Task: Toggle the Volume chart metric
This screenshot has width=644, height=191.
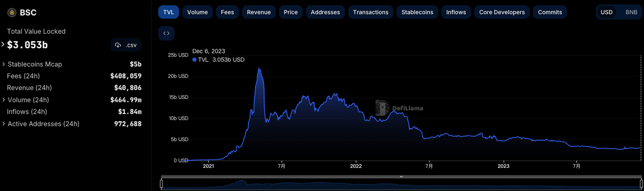Action: point(197,12)
